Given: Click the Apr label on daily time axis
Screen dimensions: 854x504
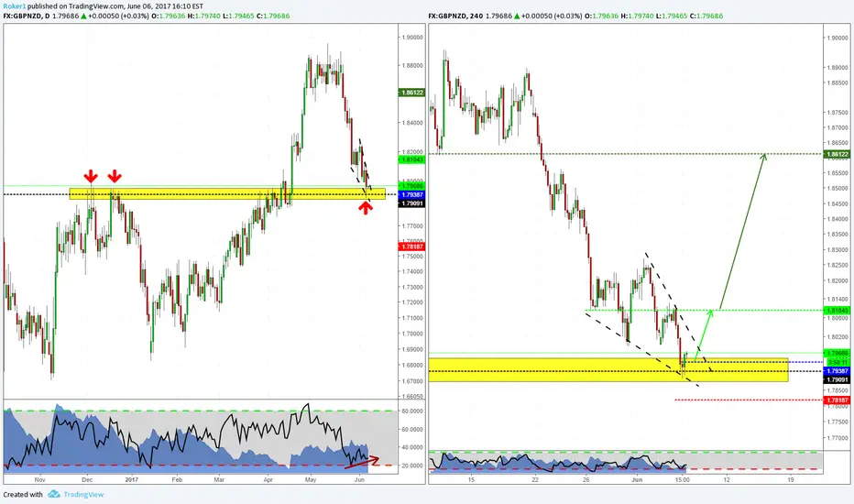Looking at the screenshot, I should pyautogui.click(x=268, y=480).
